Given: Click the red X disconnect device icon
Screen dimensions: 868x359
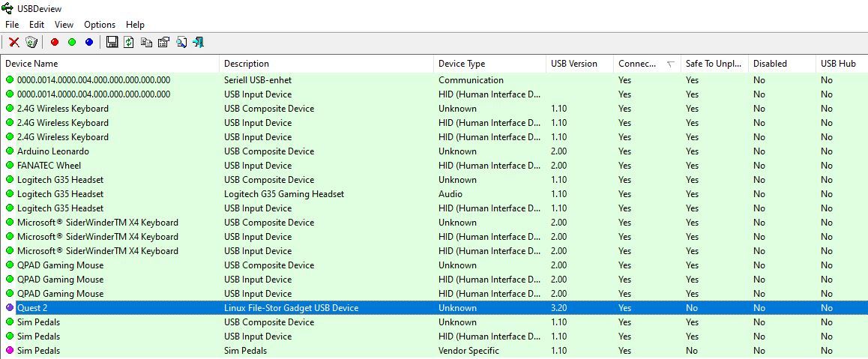Looking at the screenshot, I should [13, 42].
